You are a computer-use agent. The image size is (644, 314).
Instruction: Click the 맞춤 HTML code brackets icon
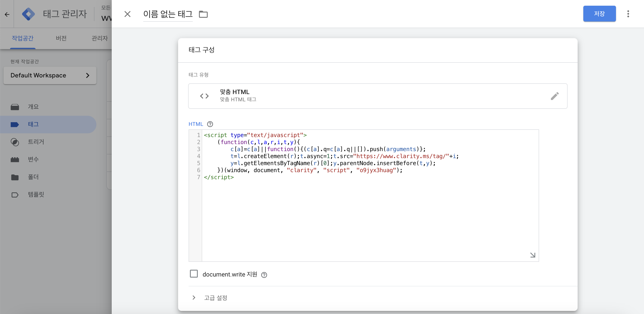coord(204,96)
